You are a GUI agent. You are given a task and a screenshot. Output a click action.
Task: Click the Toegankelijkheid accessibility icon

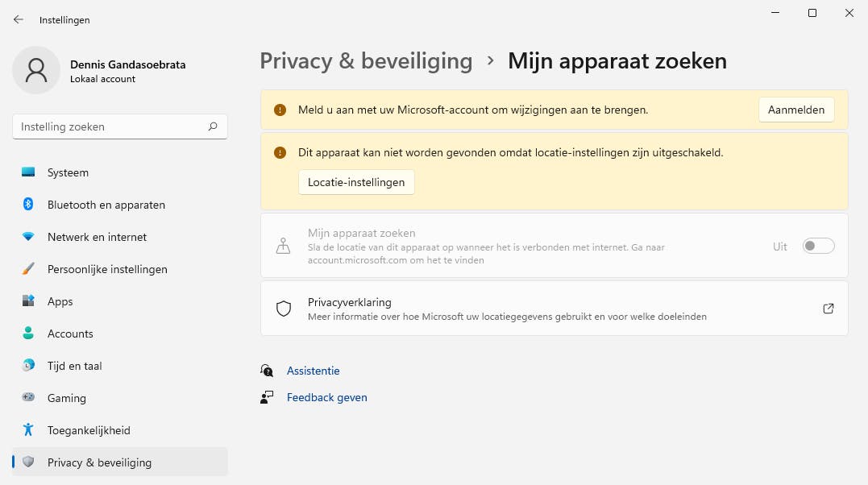pos(28,430)
